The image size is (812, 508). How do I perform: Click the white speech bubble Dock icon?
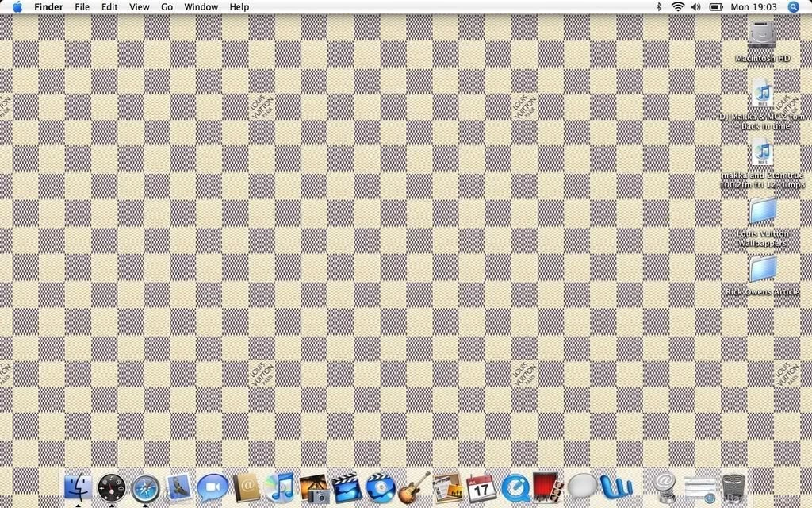coord(582,488)
